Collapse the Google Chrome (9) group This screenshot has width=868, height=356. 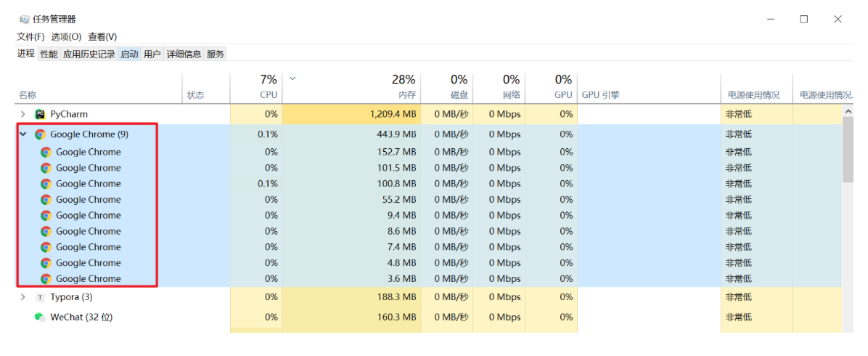23,134
